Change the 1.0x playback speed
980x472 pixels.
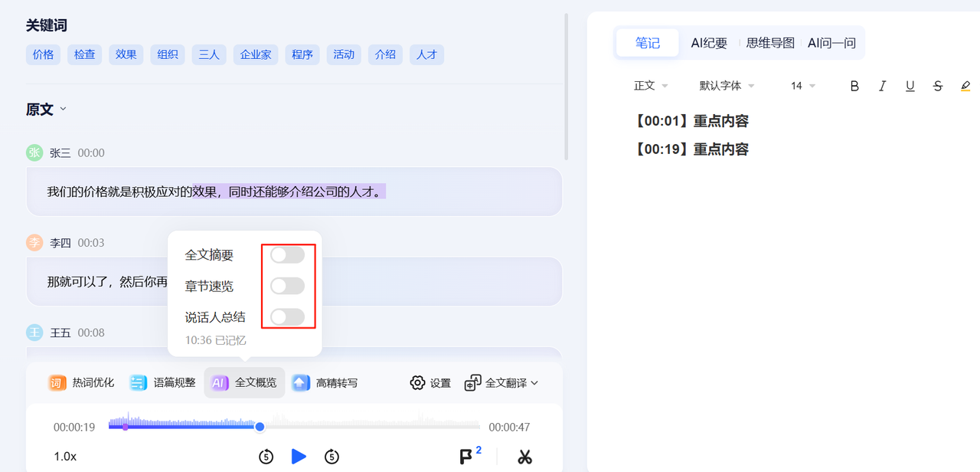(x=65, y=457)
